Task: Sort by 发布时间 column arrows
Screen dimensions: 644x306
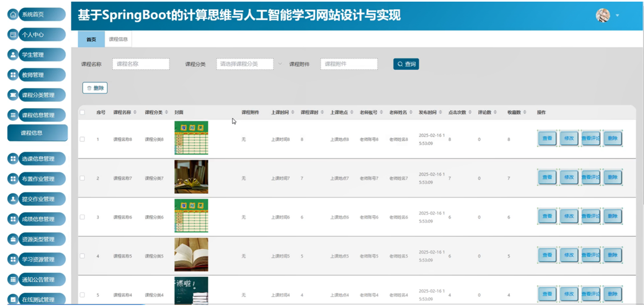Action: point(440,113)
